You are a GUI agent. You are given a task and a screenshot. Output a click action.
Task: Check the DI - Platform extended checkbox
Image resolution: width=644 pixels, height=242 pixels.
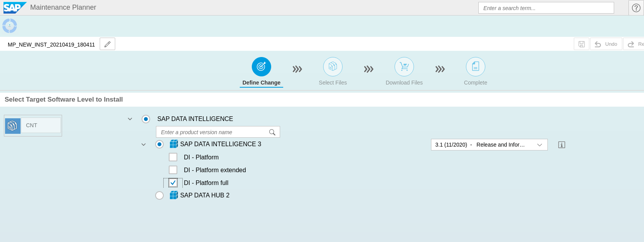pyautogui.click(x=173, y=170)
